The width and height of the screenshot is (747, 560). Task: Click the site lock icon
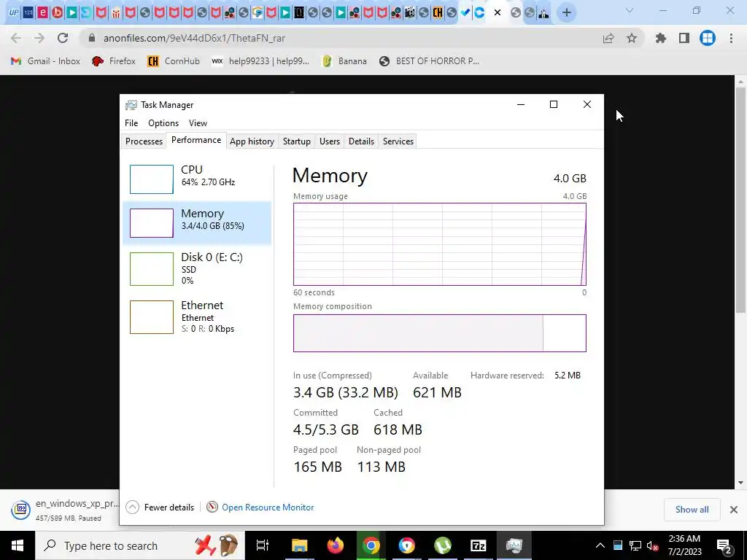(x=92, y=38)
